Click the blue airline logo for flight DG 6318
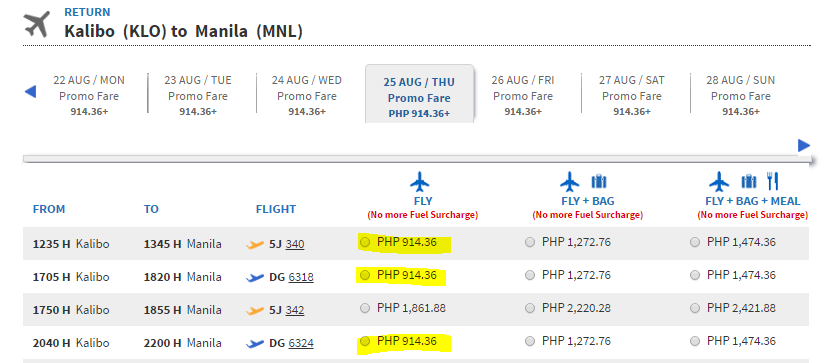 point(255,278)
